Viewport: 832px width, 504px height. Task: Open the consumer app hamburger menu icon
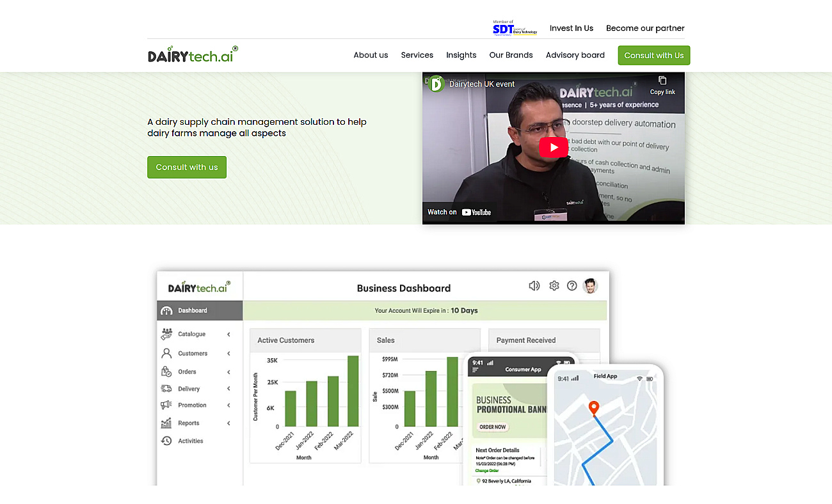(476, 370)
